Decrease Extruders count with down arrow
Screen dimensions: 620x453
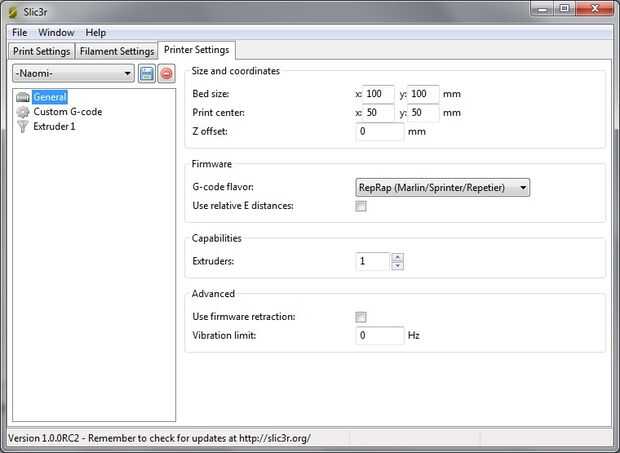[x=397, y=266]
